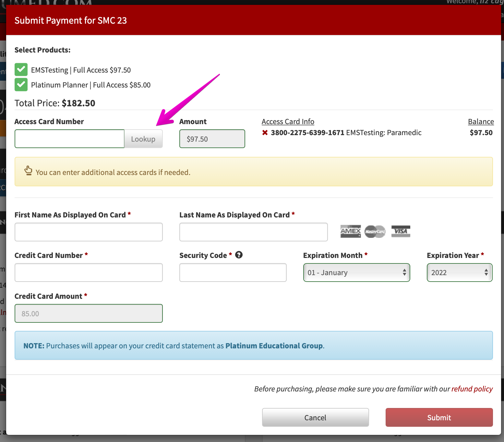
Task: Open the Expiration Month dropdown
Action: [x=356, y=273]
